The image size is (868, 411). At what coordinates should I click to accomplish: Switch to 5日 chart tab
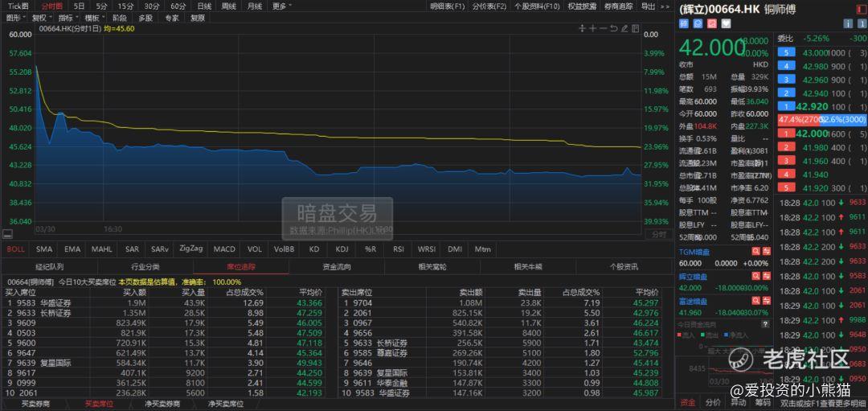tap(79, 6)
